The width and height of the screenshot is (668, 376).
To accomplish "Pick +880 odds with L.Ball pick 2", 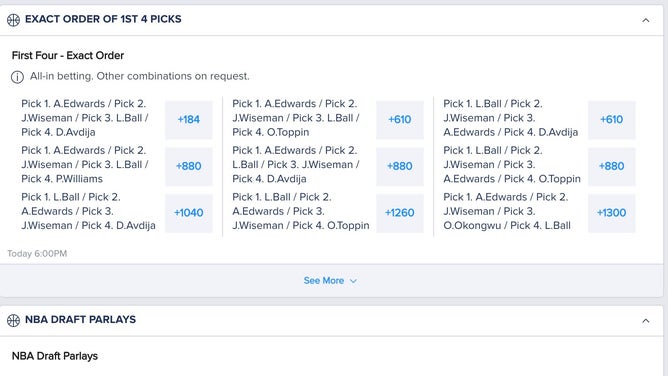I will [x=400, y=166].
